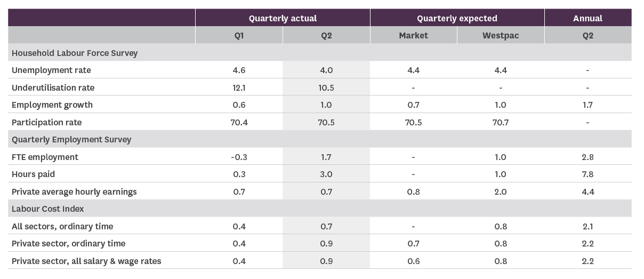This screenshot has width=644, height=279.
Task: Select the All sectors, ordinary time label
Action: pos(62,226)
